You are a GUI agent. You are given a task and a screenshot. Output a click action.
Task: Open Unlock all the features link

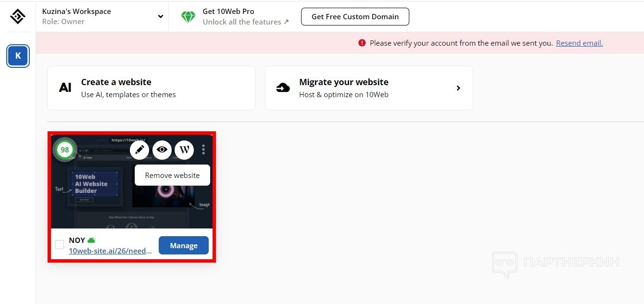(246, 22)
